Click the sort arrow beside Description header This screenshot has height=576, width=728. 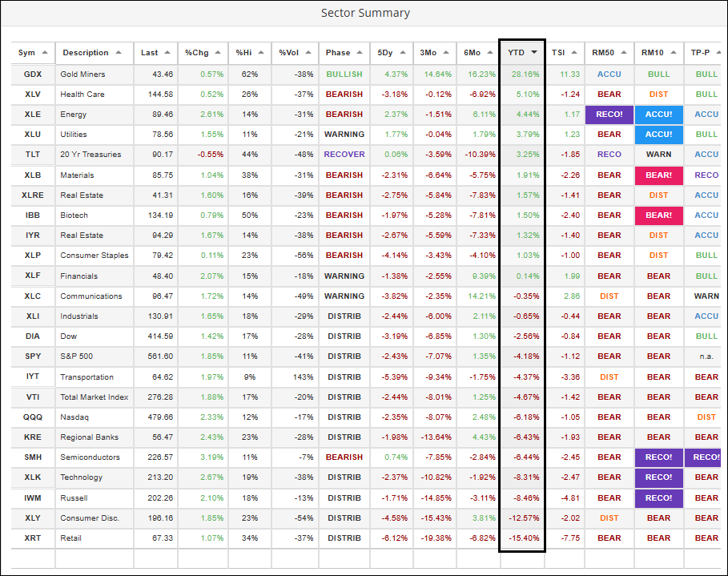click(x=119, y=53)
